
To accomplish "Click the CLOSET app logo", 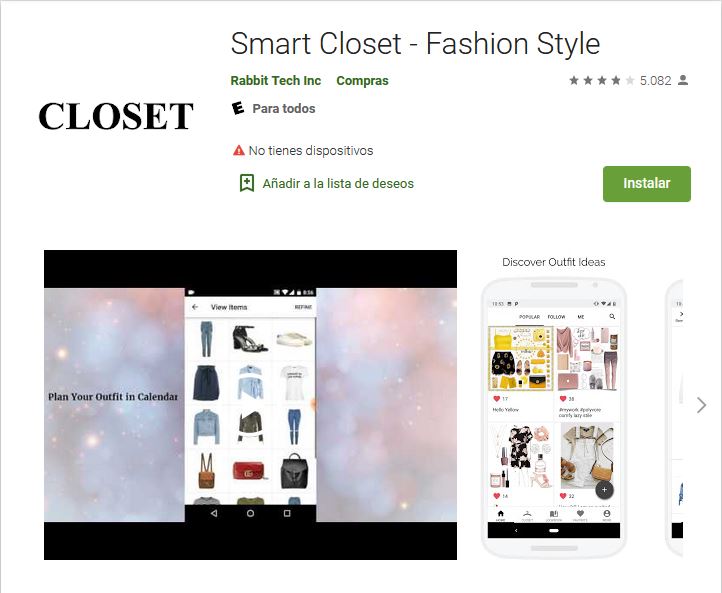I will (x=116, y=116).
